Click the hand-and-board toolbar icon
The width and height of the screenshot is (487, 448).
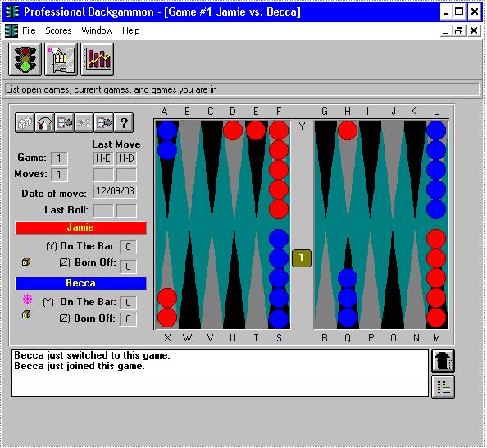point(61,59)
